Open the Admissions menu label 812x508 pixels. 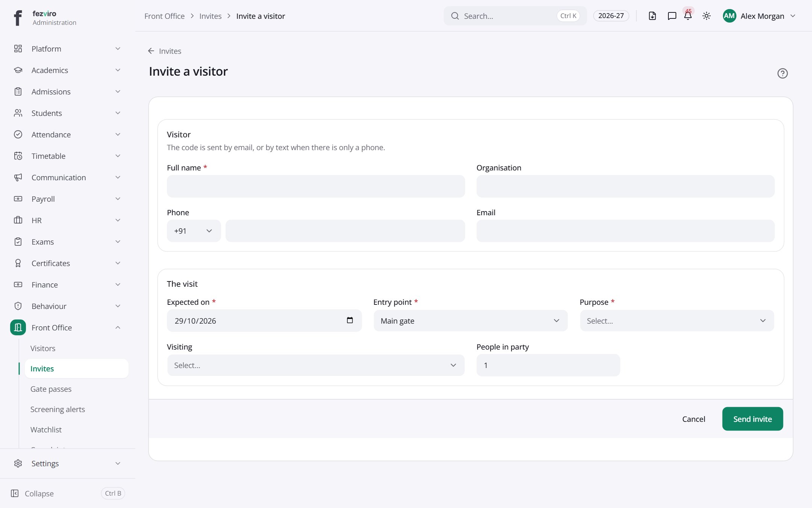[51, 91]
